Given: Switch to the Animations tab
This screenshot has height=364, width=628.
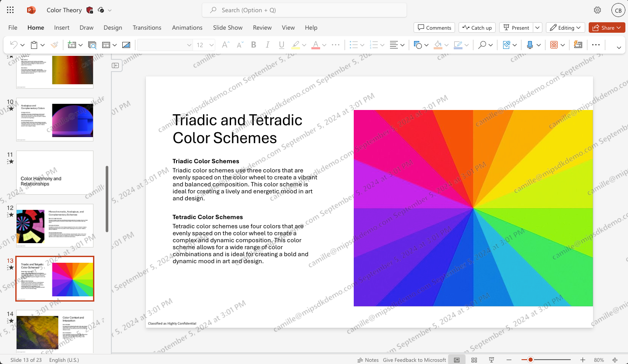Looking at the screenshot, I should tap(187, 27).
